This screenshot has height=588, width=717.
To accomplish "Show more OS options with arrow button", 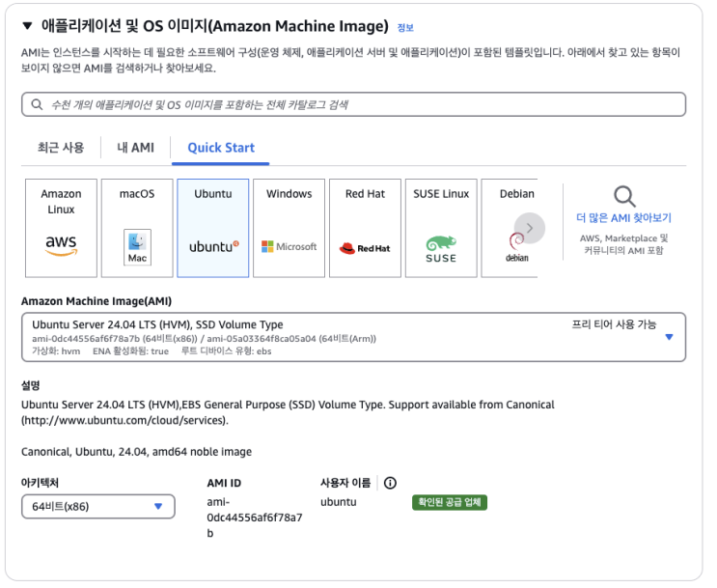I will (x=530, y=228).
